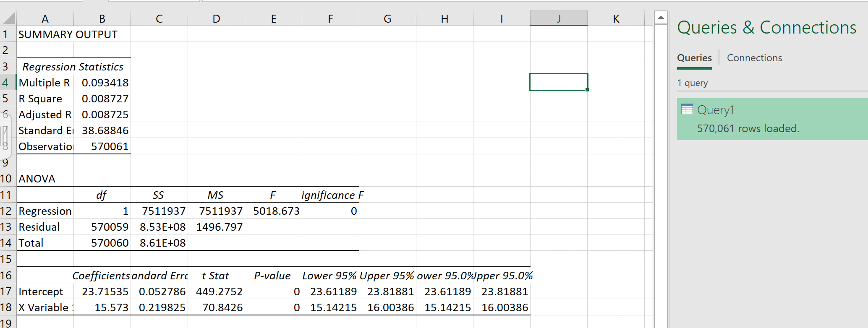
Task: Click the vertical scrollbar up arrow
Action: tap(661, 18)
